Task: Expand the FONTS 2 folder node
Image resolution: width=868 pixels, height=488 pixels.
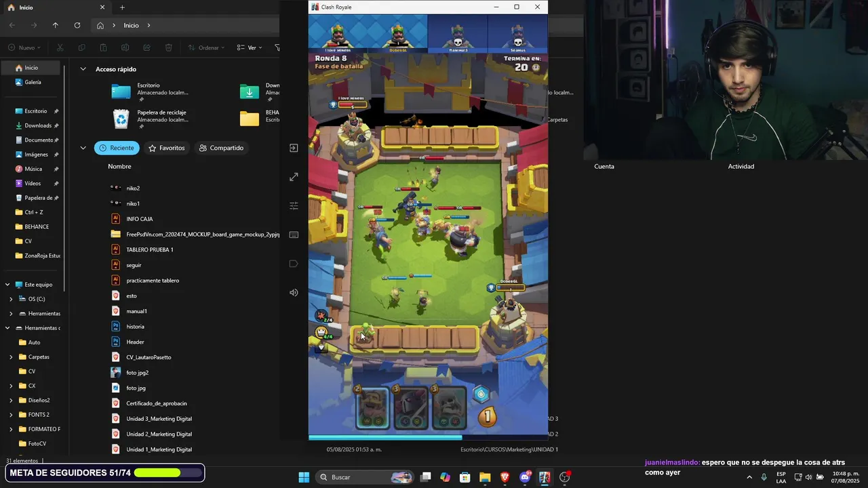Action: 11,414
